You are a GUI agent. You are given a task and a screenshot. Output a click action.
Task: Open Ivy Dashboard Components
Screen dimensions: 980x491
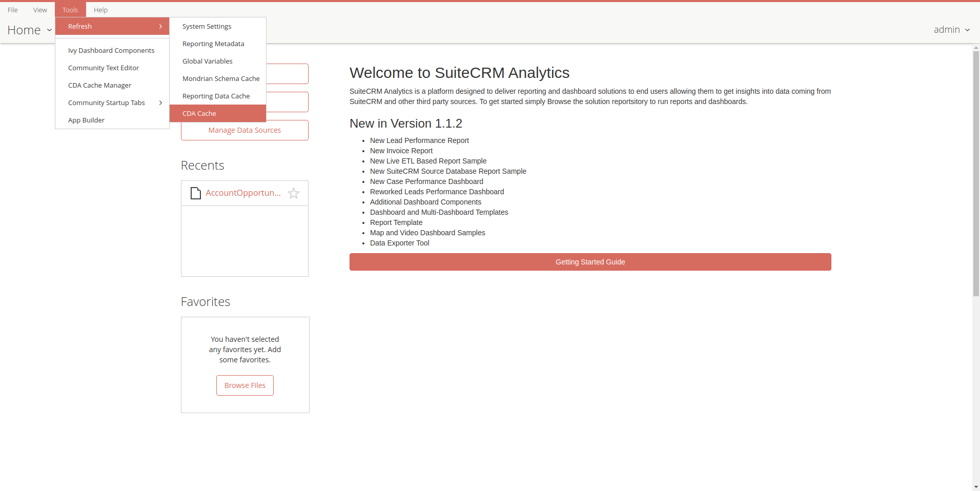click(x=111, y=51)
